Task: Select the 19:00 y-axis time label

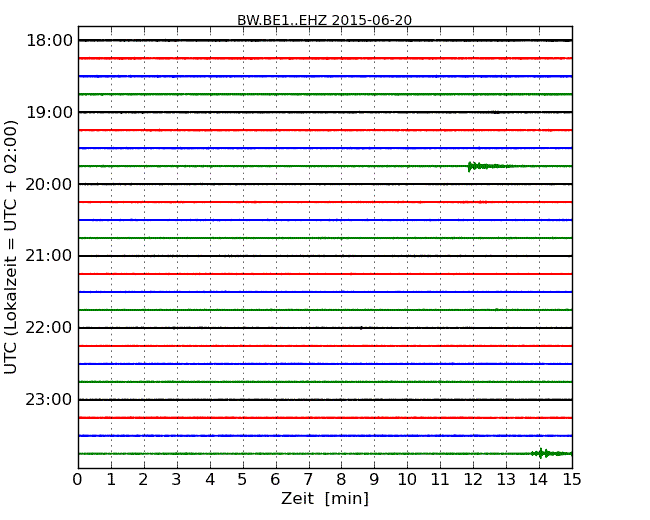Action: [x=49, y=112]
